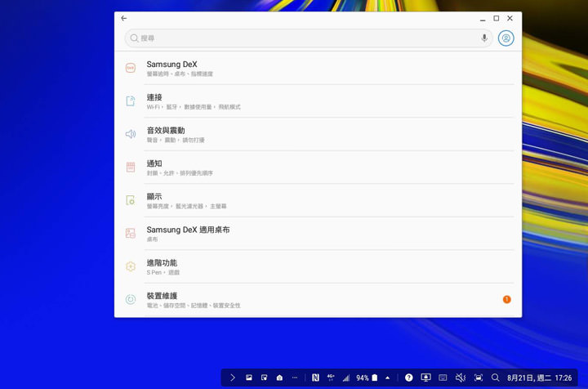The width and height of the screenshot is (588, 389).
Task: Open 音效與震動 sound settings
Action: [x=318, y=134]
